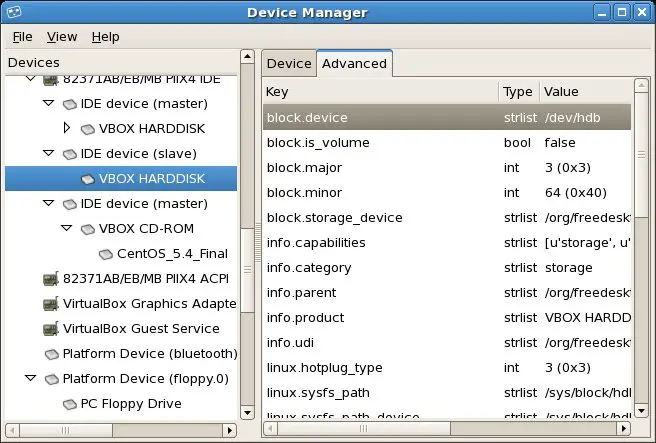Viewport: 656px width, 443px height.
Task: Collapse the IDE device (slave) node
Action: click(48, 154)
